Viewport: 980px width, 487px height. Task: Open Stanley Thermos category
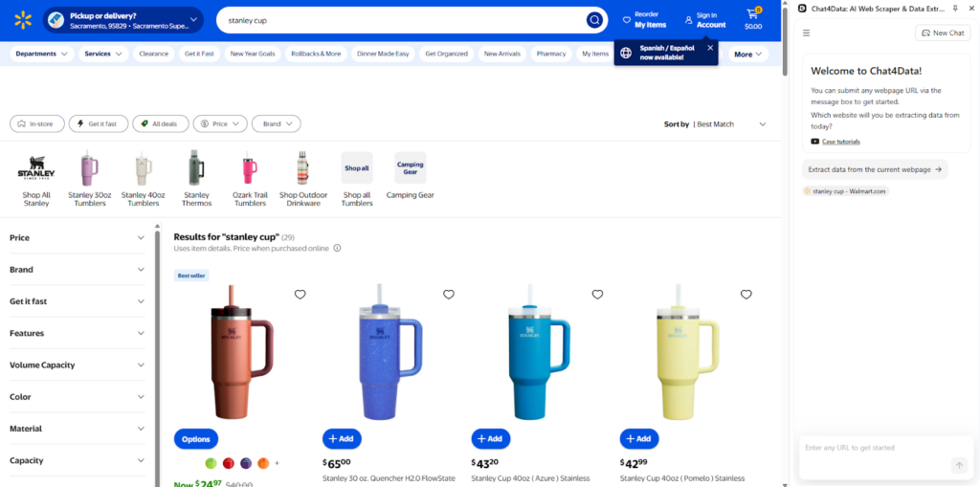click(197, 179)
